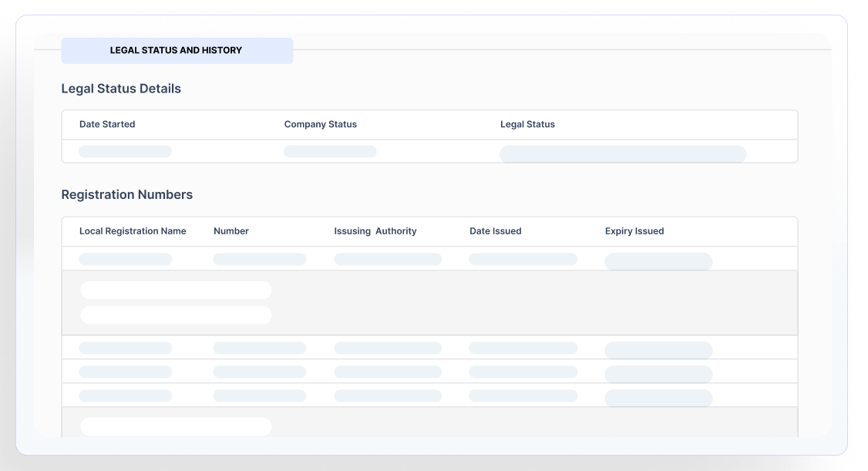Click the Number column header

tap(231, 231)
